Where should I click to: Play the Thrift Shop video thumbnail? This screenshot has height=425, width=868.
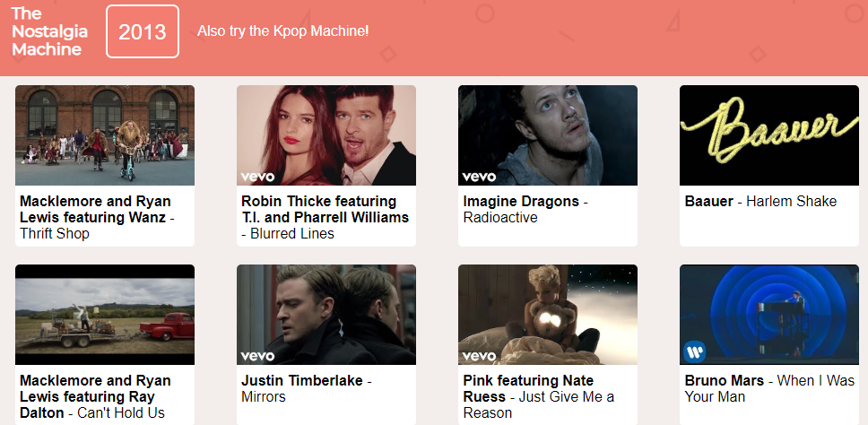pyautogui.click(x=105, y=135)
